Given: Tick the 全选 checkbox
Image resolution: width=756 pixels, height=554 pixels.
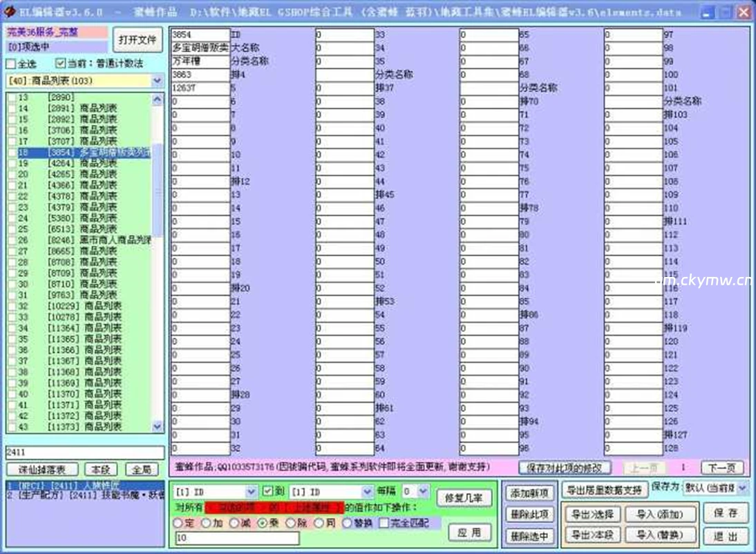Looking at the screenshot, I should [11, 64].
